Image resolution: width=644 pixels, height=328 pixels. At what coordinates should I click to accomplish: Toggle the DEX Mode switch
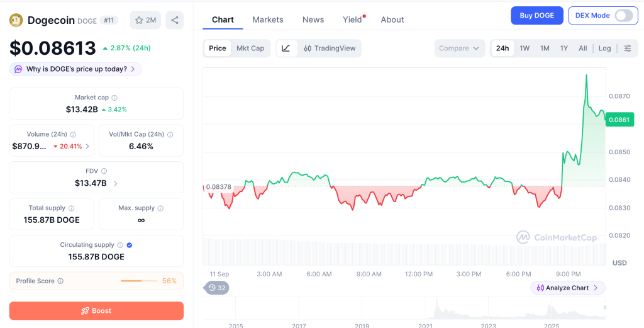click(x=623, y=16)
